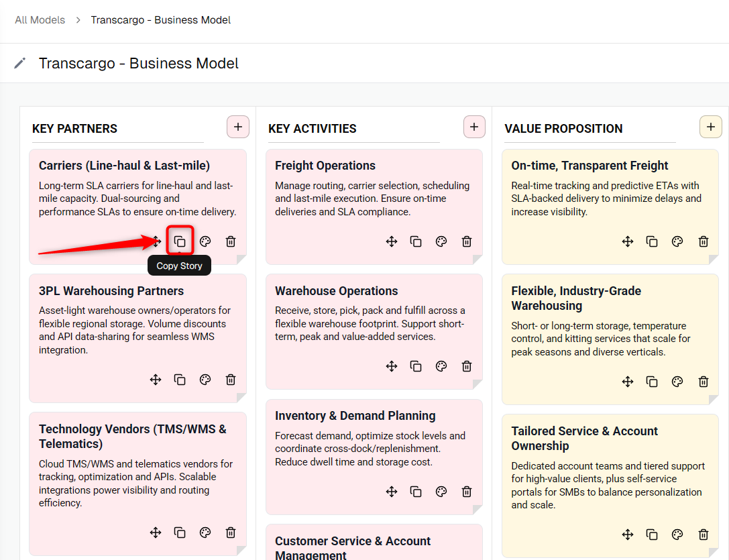Edit the model title with pencil icon
This screenshot has height=560, width=729.
click(20, 63)
